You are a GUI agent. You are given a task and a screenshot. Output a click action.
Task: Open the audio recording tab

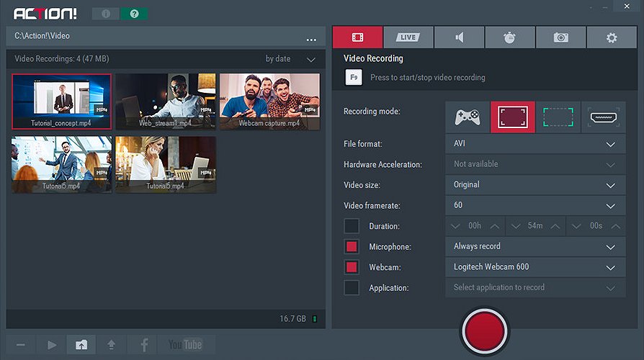[459, 37]
